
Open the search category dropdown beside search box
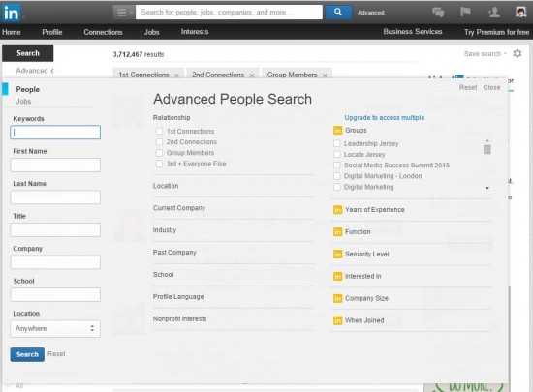pos(124,13)
